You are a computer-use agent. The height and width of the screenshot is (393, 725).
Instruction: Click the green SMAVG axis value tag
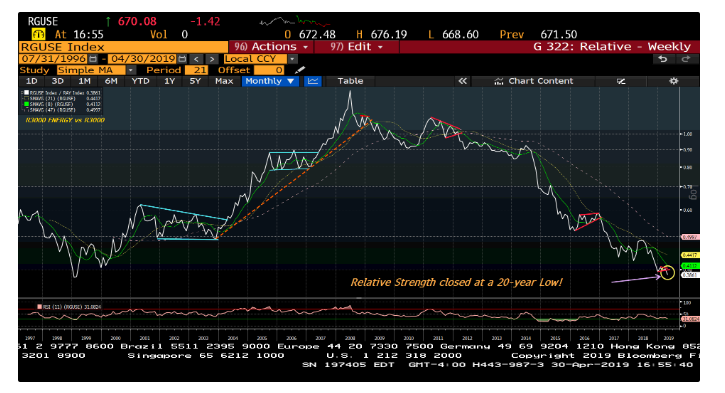[x=690, y=266]
